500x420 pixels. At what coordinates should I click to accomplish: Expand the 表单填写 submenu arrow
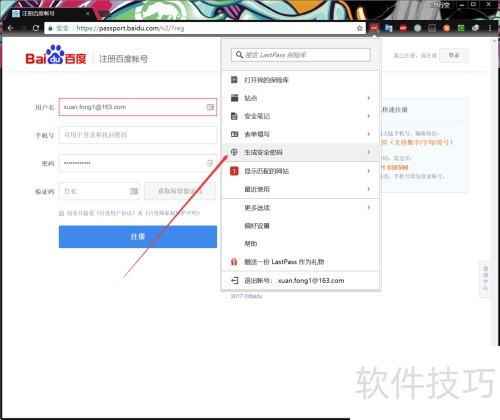pyautogui.click(x=369, y=134)
